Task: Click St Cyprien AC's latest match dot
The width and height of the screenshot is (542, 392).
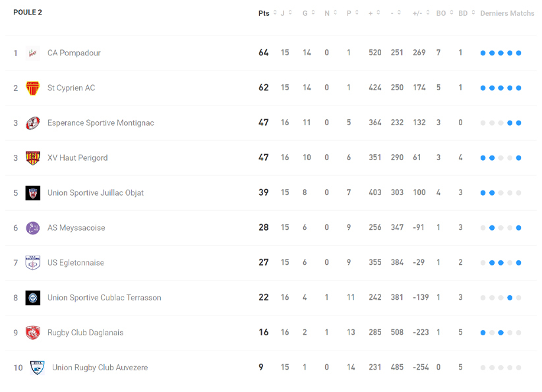Action: 519,88
